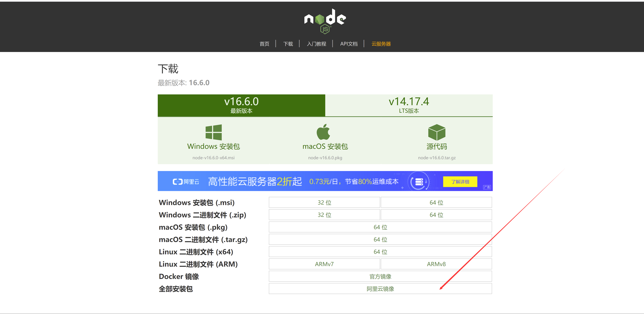Click the yellow 了解详细 banner button
This screenshot has height=314, width=644.
click(460, 182)
